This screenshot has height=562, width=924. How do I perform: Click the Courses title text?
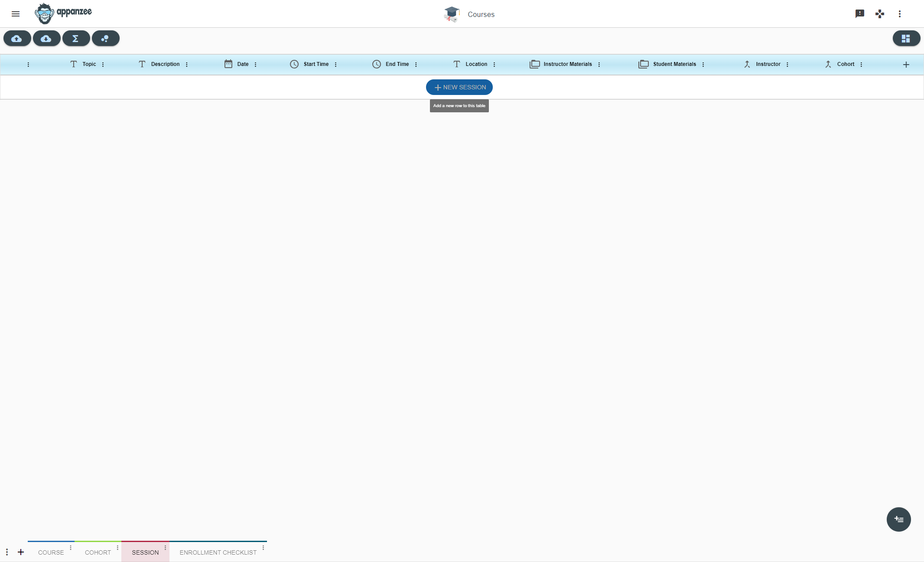[x=481, y=14]
